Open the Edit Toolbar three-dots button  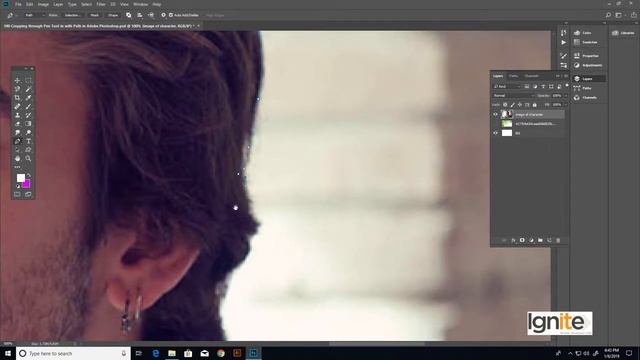tap(17, 167)
